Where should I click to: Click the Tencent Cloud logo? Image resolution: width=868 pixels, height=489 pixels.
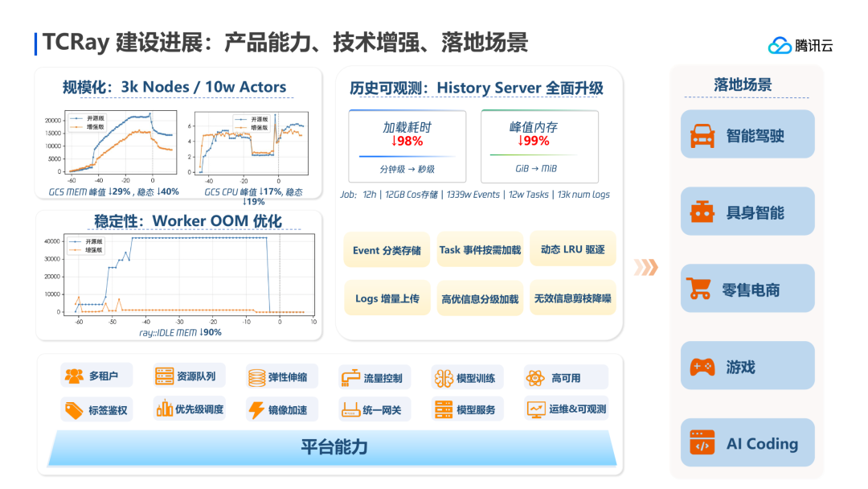[x=800, y=45]
